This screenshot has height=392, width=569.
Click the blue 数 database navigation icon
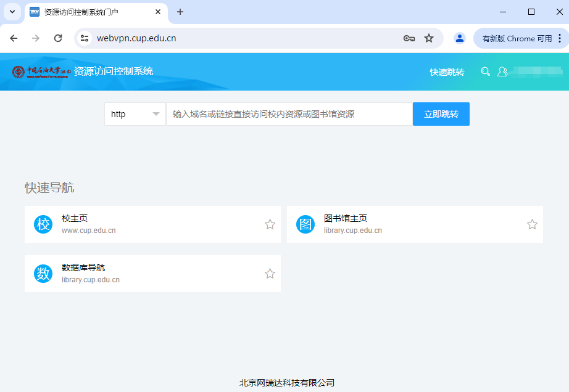tap(43, 274)
